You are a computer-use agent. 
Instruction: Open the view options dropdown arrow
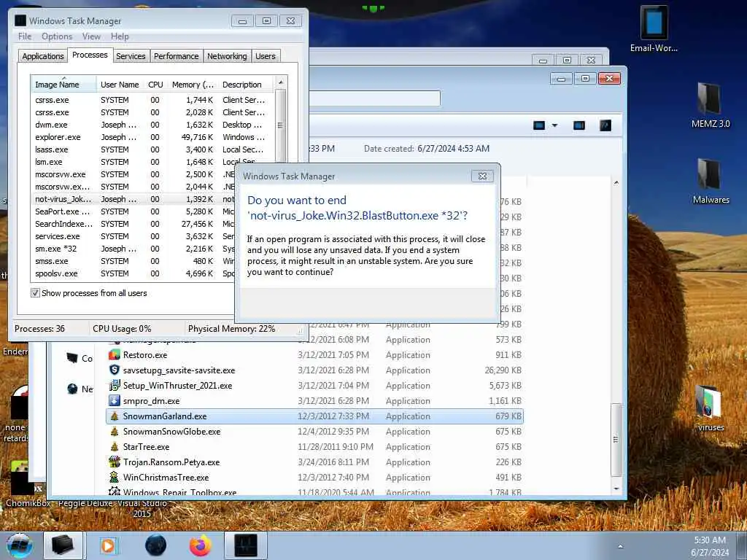(x=554, y=125)
